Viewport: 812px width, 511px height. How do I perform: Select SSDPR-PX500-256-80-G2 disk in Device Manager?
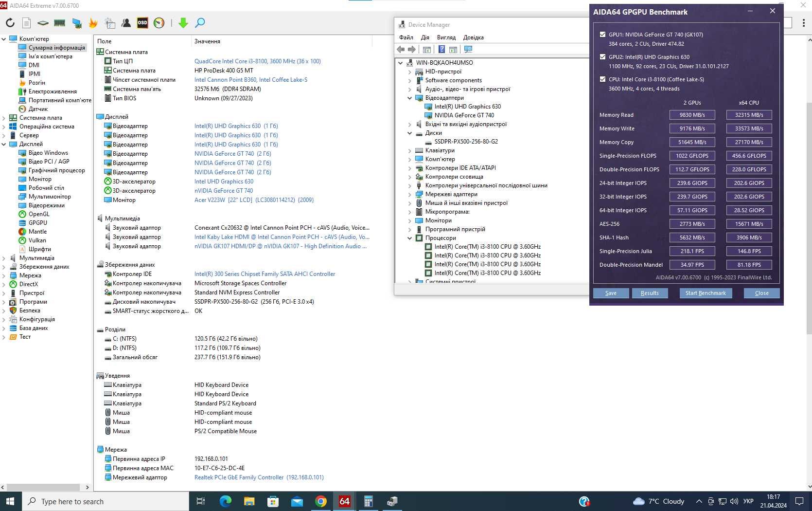pyautogui.click(x=466, y=142)
